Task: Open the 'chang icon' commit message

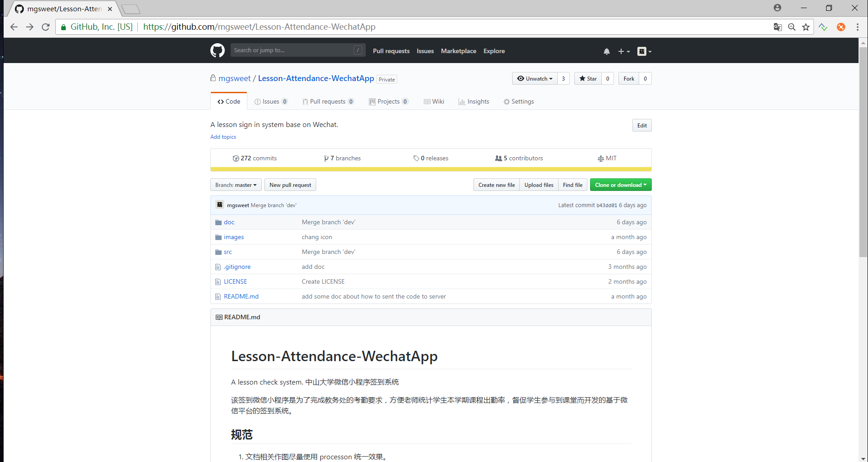Action: click(x=317, y=237)
